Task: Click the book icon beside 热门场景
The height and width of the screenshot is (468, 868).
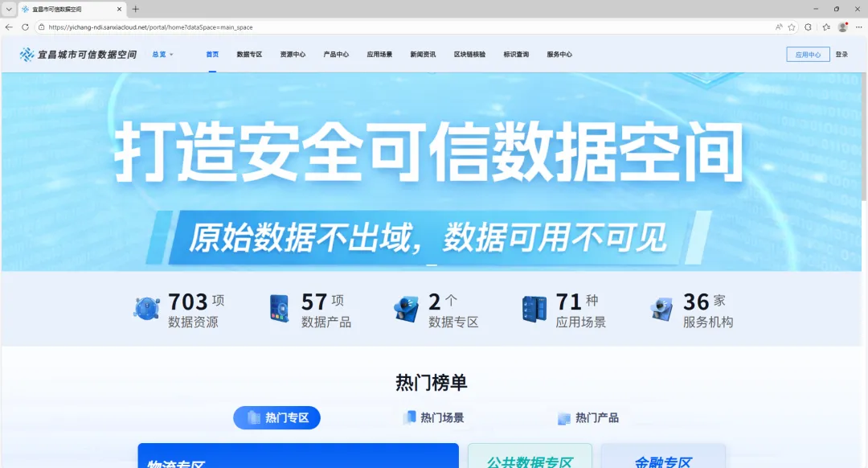Action: point(408,417)
